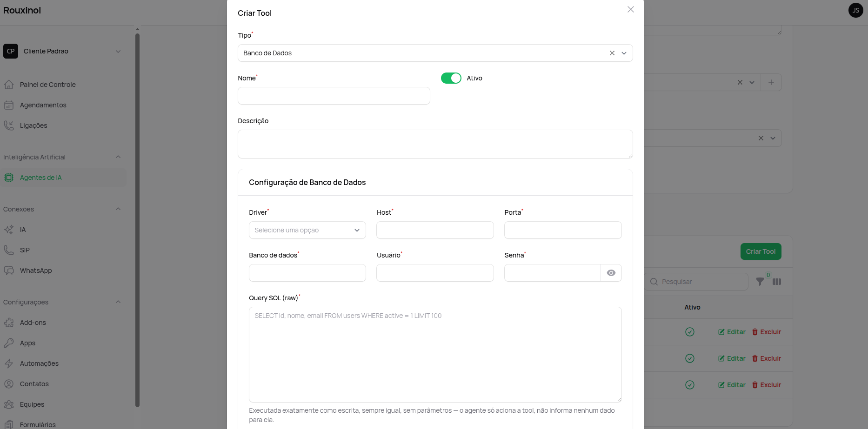Open the Driver dropdown

307,230
